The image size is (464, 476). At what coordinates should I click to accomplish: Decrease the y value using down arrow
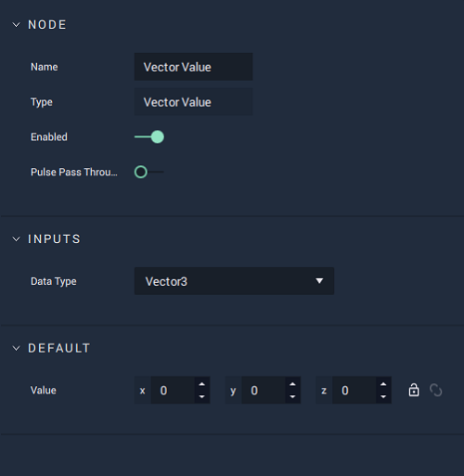292,396
